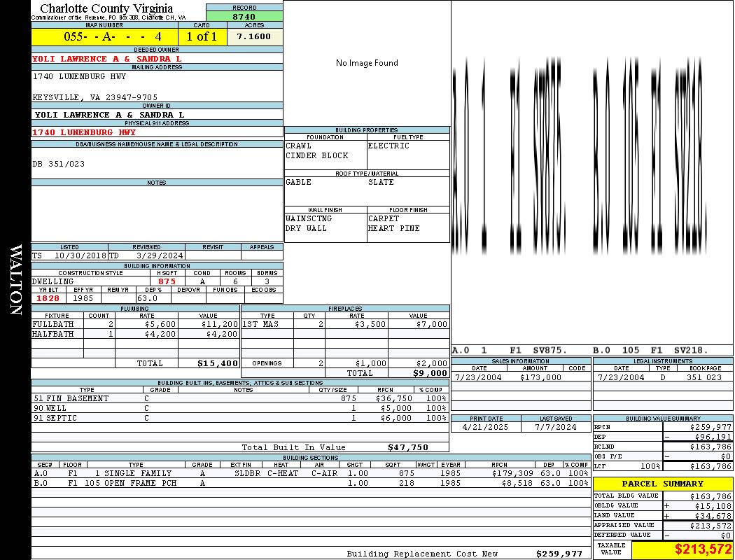Click year built 1828
This screenshot has width=735, height=560.
coord(48,298)
